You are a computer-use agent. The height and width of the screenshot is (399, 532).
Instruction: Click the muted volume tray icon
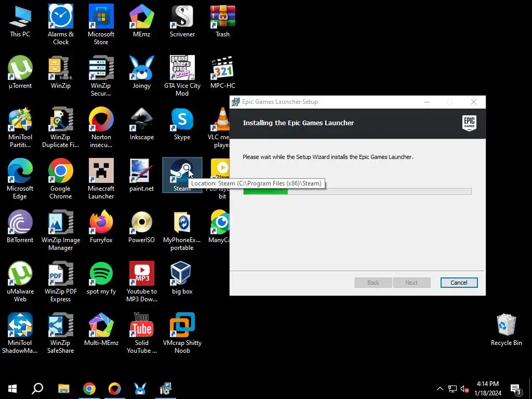[x=465, y=389]
